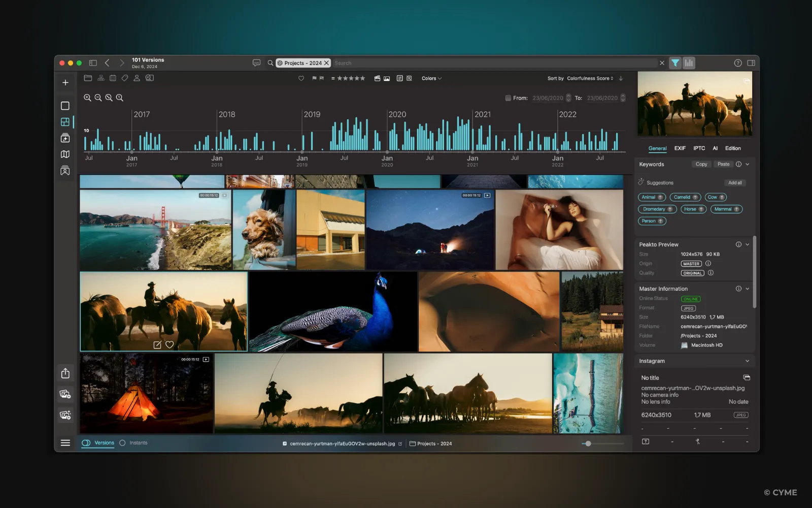Toggle the histogram timeline button
Viewport: 812px width, 508px height.
[x=689, y=63]
